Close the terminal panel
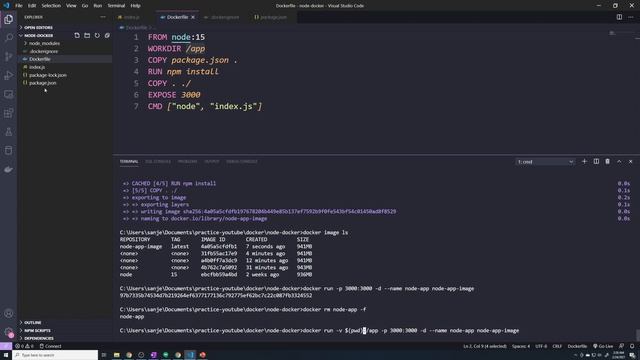 point(631,162)
